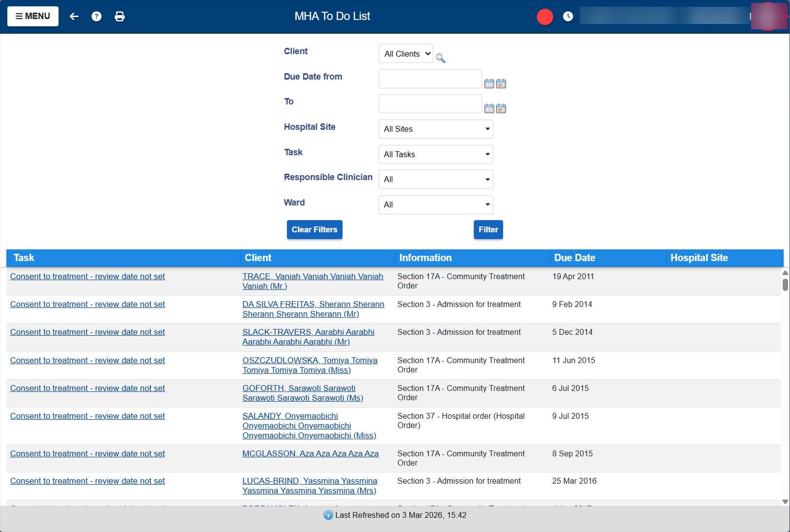Open client GOFORTH, Sarawoti link

(303, 393)
